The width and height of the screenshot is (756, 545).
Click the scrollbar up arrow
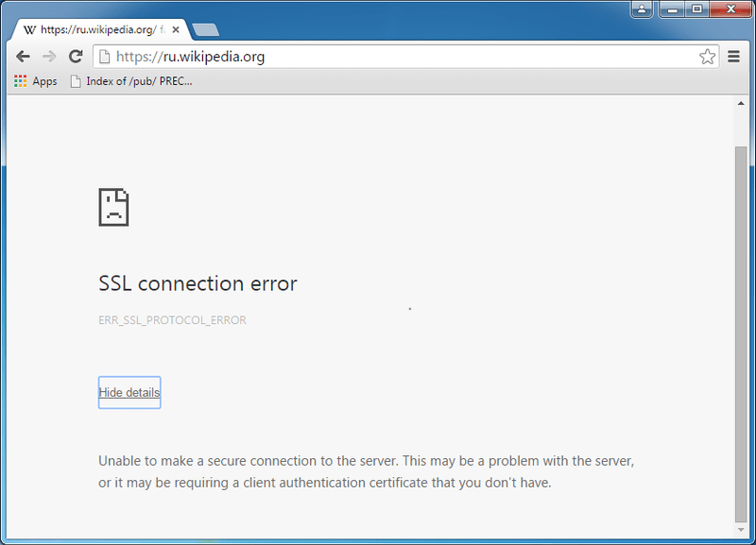pyautogui.click(x=741, y=103)
